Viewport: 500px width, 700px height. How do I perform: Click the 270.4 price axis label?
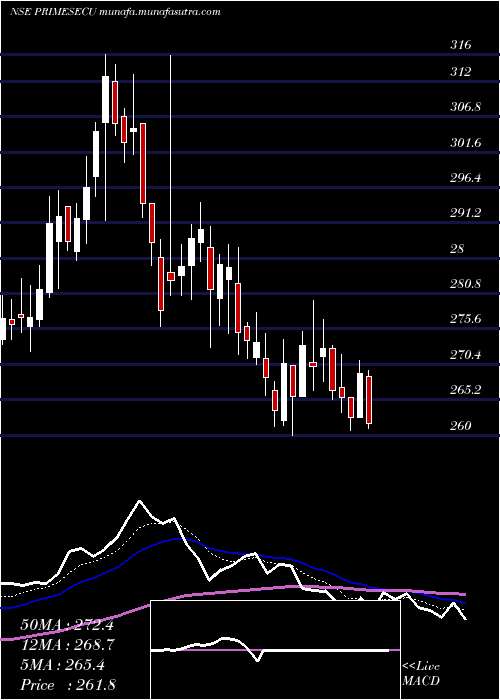tap(465, 355)
